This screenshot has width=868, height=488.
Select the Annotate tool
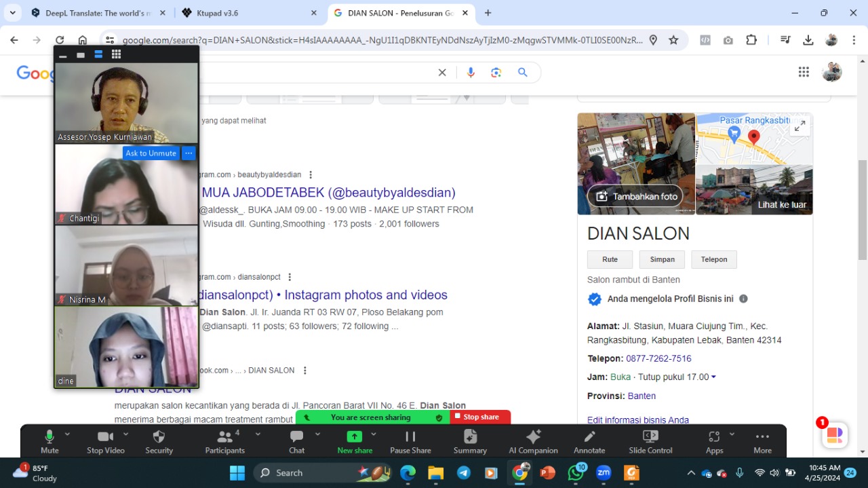pyautogui.click(x=589, y=441)
